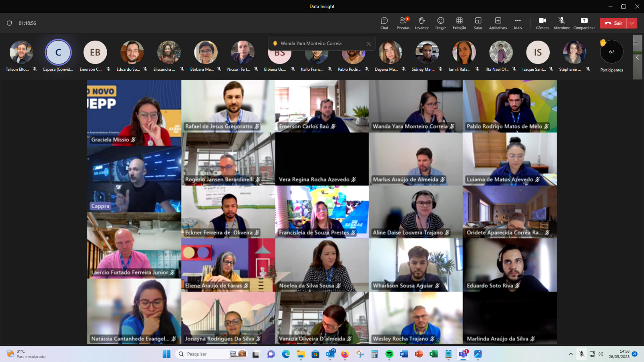
Task: Open the Pessoas participants list
Action: [402, 23]
